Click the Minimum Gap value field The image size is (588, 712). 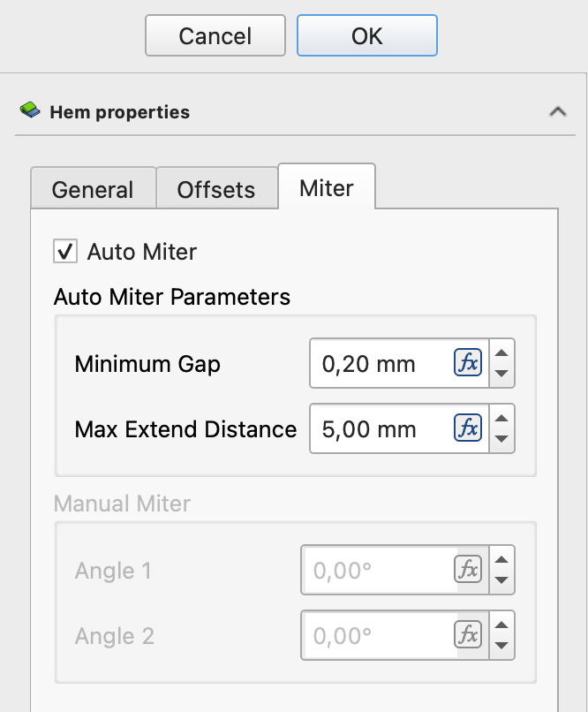click(380, 363)
